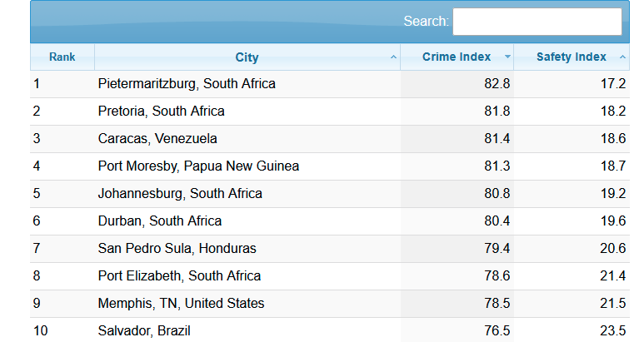Viewport: 644px width, 342px height.
Task: Open Port Elizabeth, South Africa entry
Action: click(x=179, y=276)
